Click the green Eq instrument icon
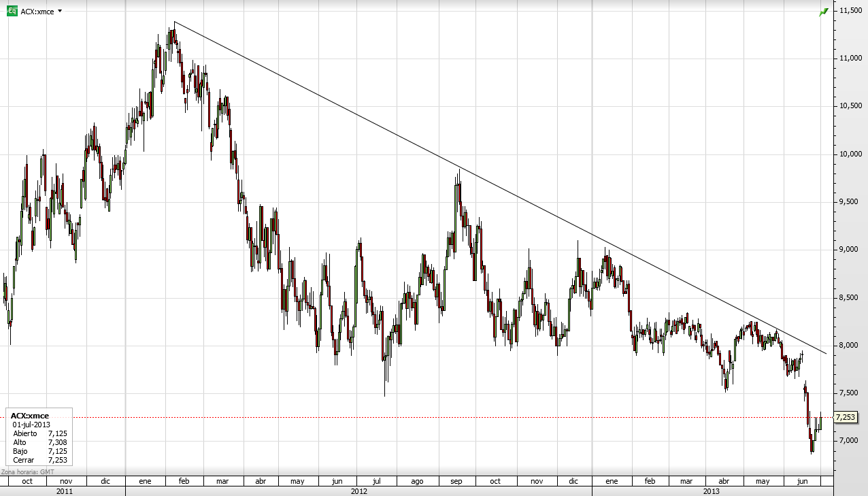Screen dimensions: 868x496 [x=12, y=11]
